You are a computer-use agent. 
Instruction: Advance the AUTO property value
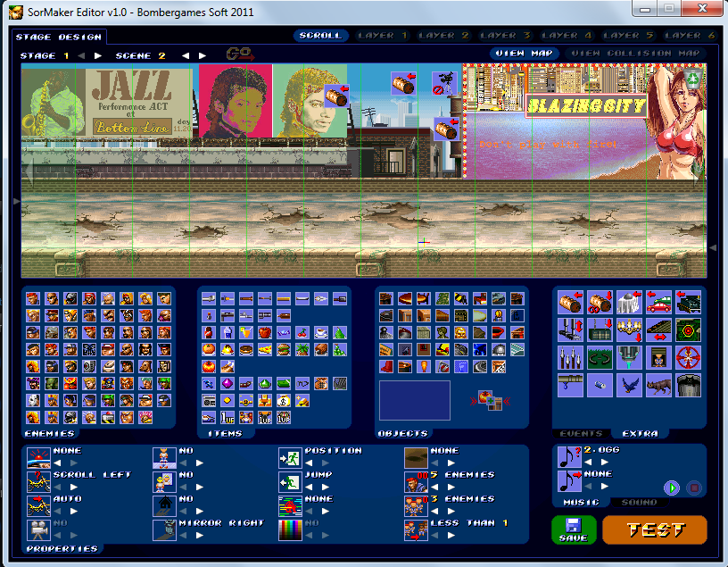click(x=74, y=512)
